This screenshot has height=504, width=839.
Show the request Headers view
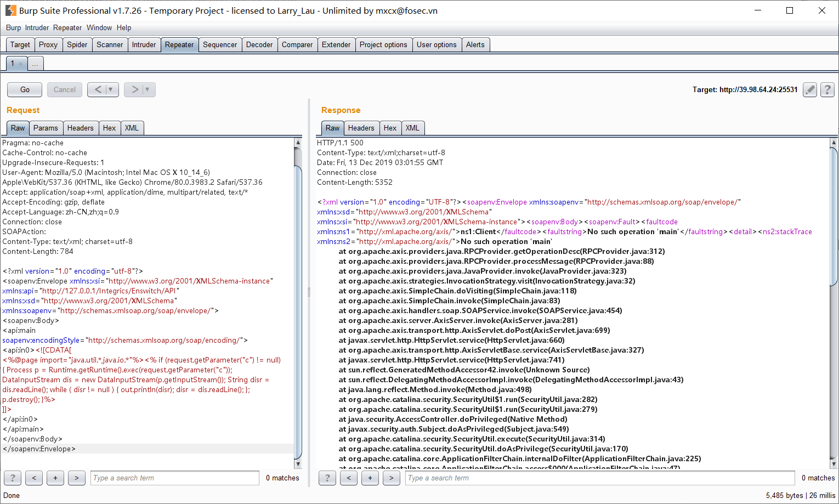pos(81,128)
